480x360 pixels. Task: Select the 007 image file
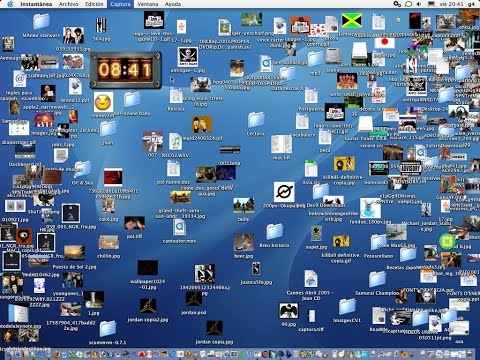pos(153,141)
